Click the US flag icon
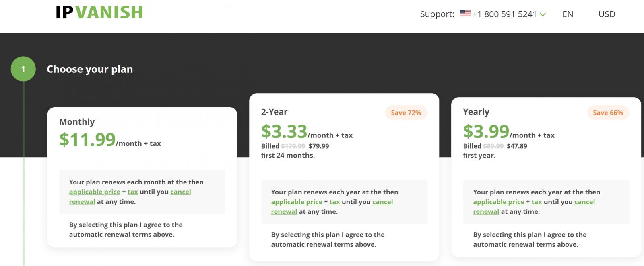 point(465,13)
